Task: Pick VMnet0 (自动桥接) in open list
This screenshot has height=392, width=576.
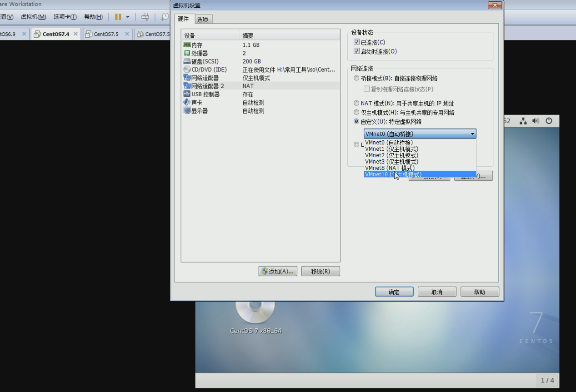Action: pyautogui.click(x=420, y=142)
